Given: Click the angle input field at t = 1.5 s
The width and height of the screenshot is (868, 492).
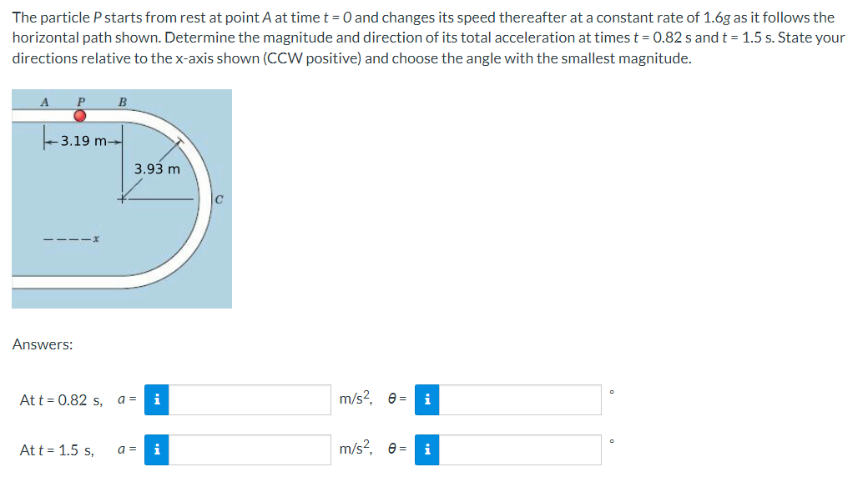Looking at the screenshot, I should point(522,449).
